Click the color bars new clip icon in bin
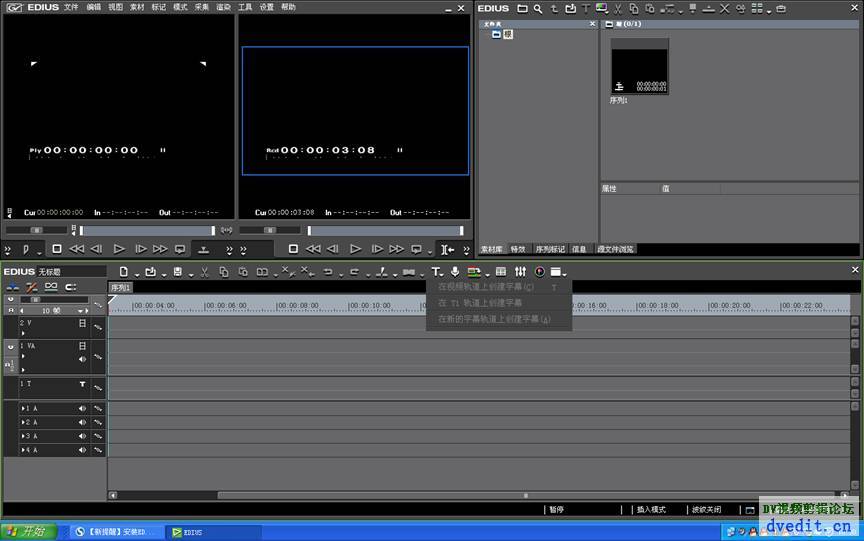864x541 pixels. (601, 8)
